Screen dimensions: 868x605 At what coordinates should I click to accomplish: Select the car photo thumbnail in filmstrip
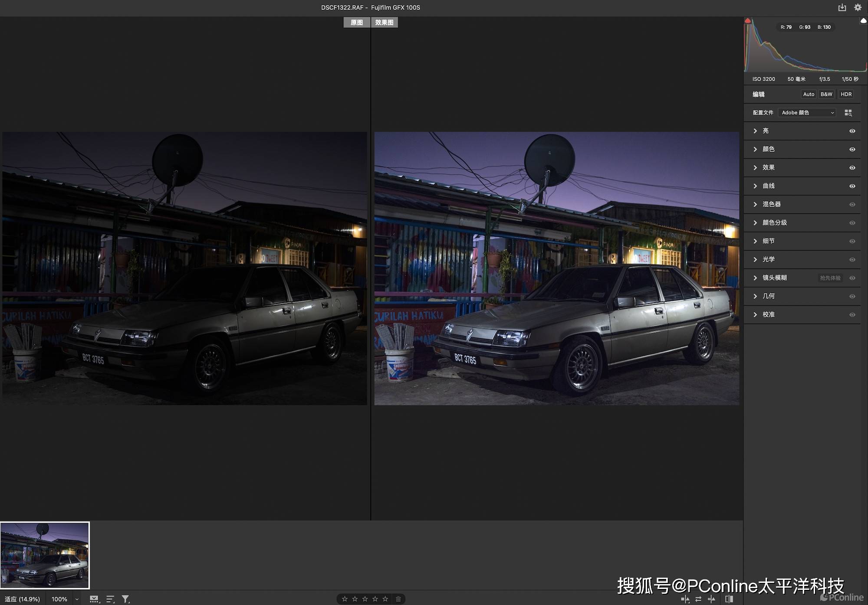(x=45, y=555)
